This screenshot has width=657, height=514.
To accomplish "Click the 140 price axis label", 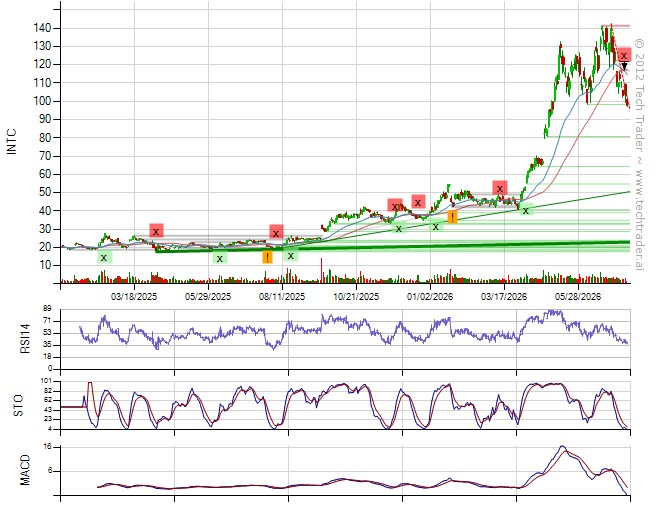I will coord(42,28).
